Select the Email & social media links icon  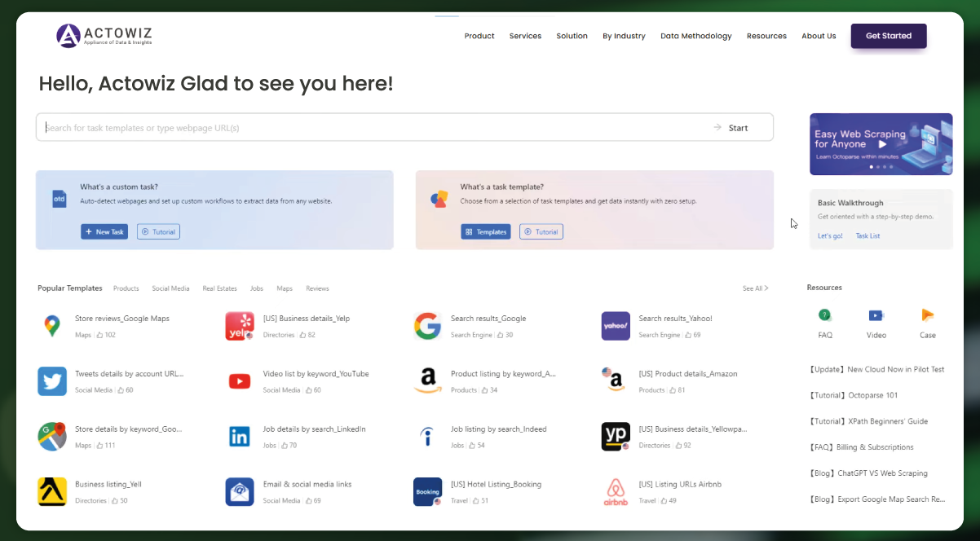click(x=240, y=491)
